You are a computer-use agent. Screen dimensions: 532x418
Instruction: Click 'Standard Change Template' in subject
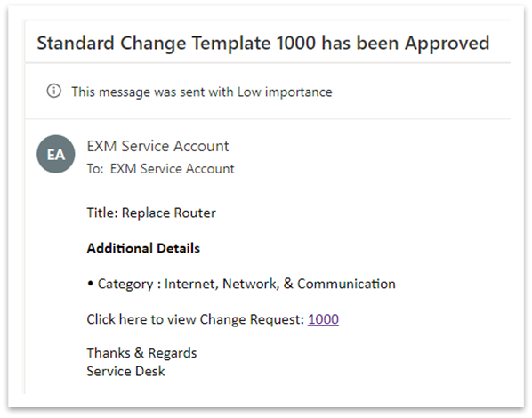153,44
